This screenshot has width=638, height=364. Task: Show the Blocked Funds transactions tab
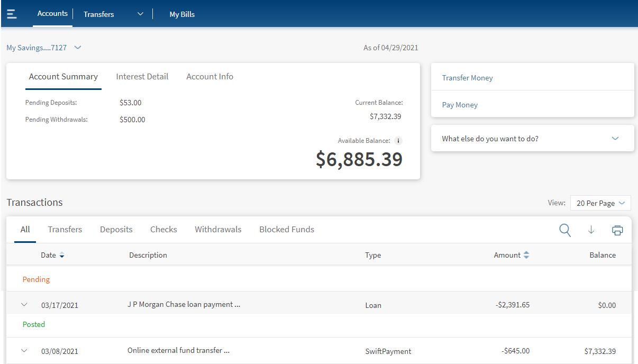coord(286,230)
